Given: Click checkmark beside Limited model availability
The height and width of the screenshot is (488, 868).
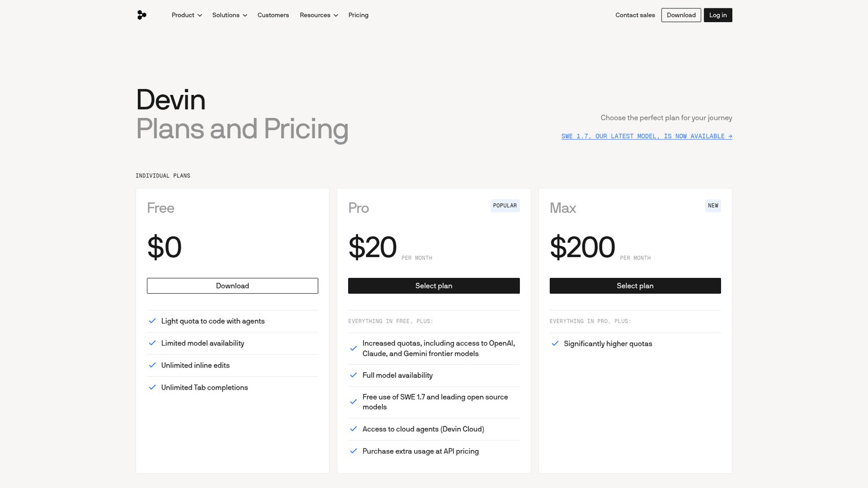Looking at the screenshot, I should point(152,343).
